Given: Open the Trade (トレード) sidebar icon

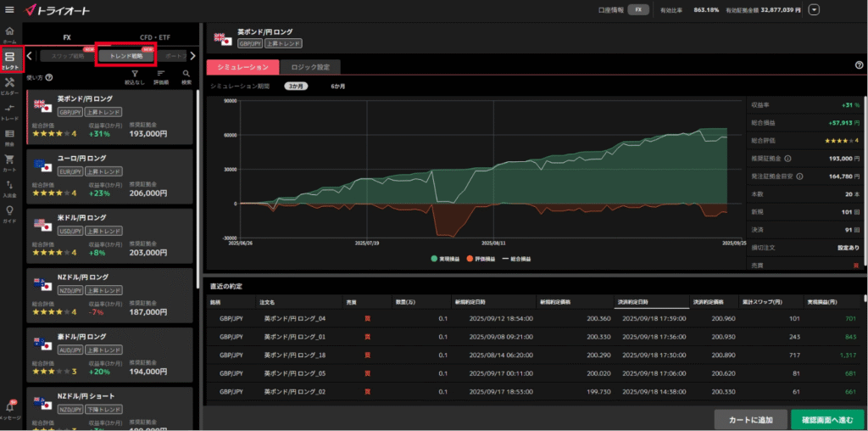Looking at the screenshot, I should [9, 111].
